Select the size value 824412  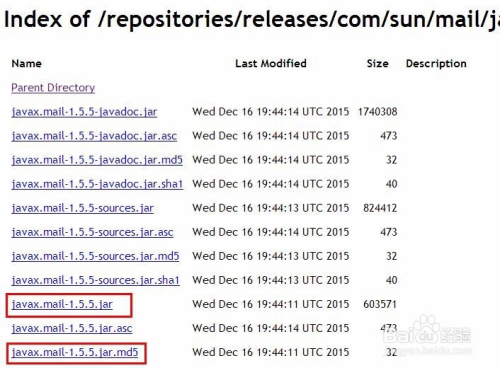(380, 208)
